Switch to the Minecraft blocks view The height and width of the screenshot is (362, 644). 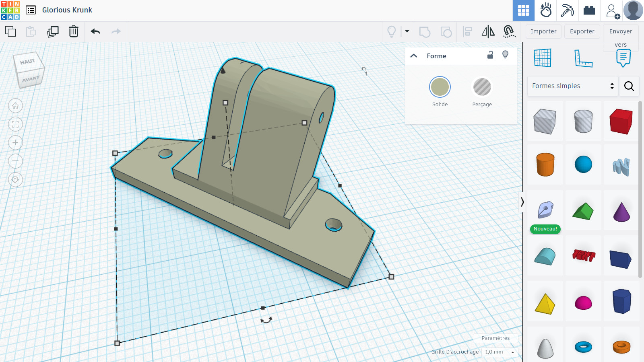click(567, 10)
